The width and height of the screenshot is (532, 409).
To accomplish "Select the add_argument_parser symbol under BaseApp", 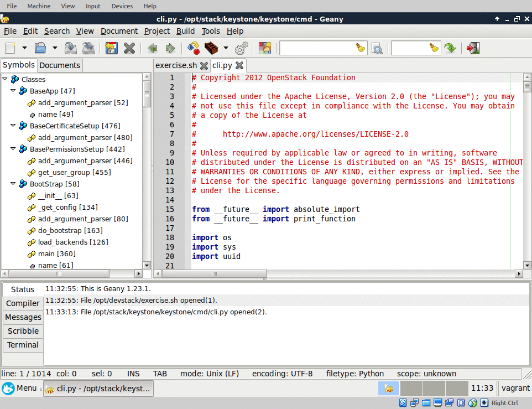I will coord(81,102).
